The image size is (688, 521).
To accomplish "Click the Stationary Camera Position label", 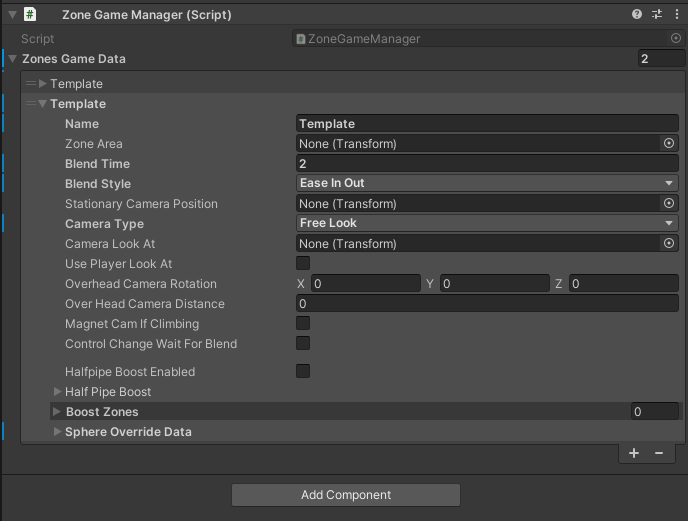I will click(x=141, y=204).
